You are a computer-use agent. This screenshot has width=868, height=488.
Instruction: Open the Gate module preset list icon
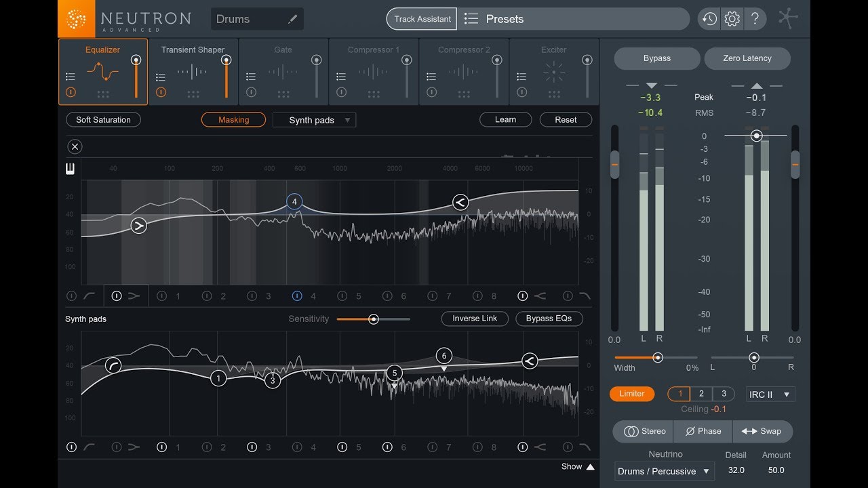click(x=251, y=77)
